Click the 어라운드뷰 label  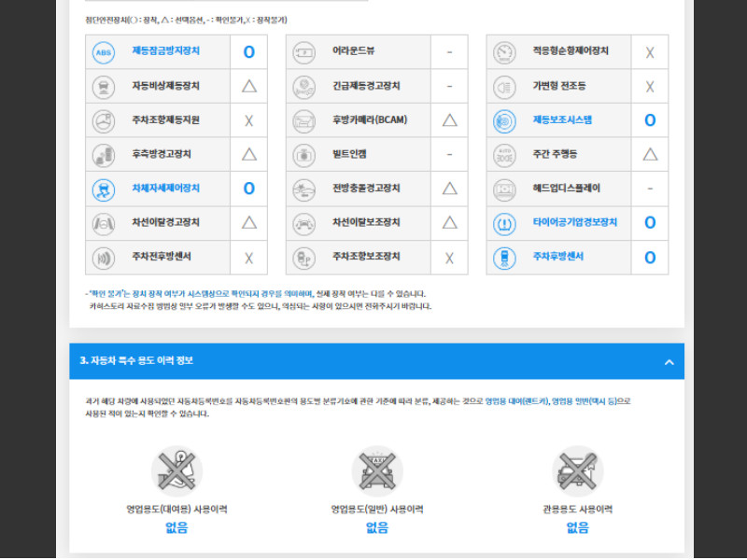tap(354, 50)
